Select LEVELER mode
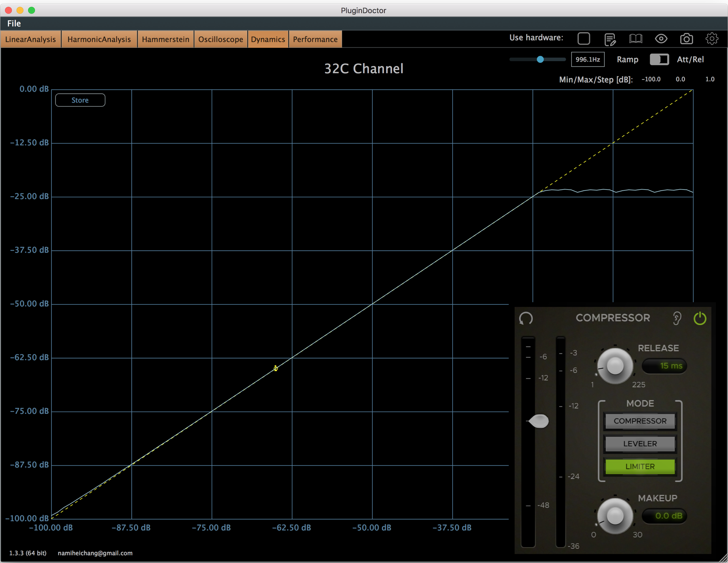This screenshot has height=563, width=728. click(640, 444)
